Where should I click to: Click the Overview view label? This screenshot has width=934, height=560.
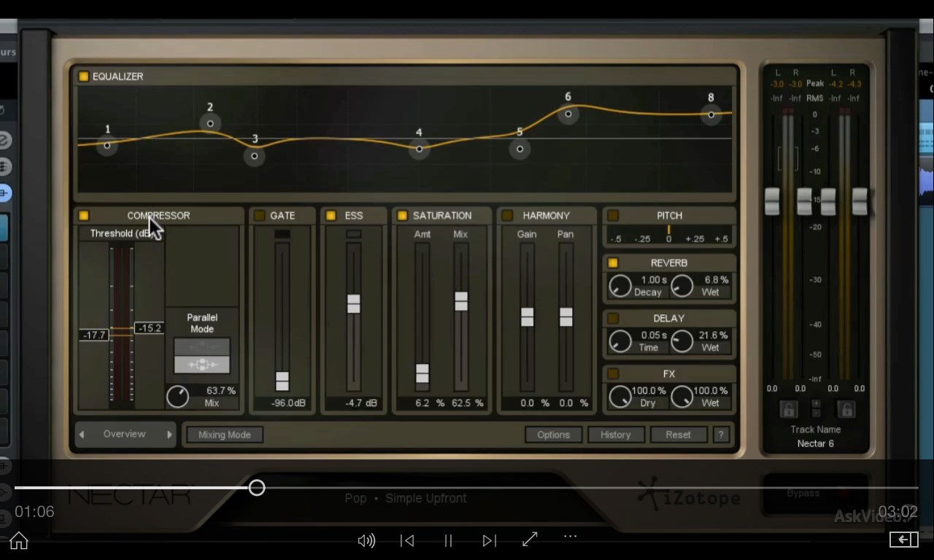point(125,434)
